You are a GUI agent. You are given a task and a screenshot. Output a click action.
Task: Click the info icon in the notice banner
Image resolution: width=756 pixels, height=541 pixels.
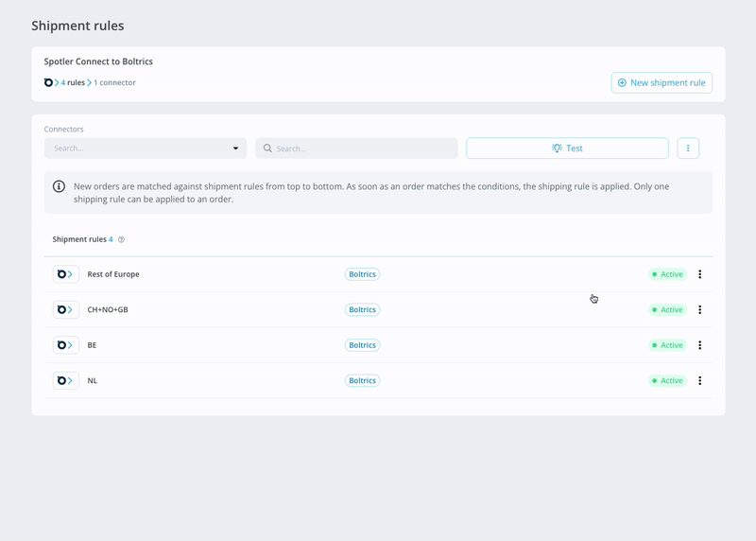point(59,186)
